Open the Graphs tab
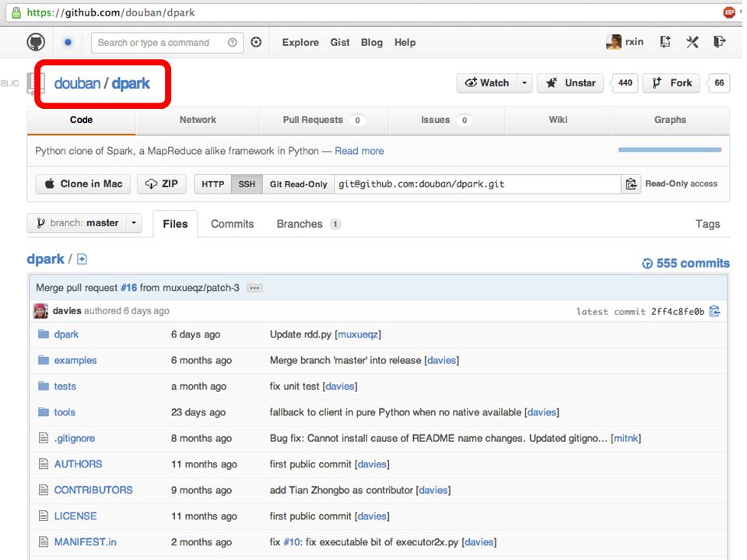Viewport: 747px width, 560px height. [x=670, y=120]
